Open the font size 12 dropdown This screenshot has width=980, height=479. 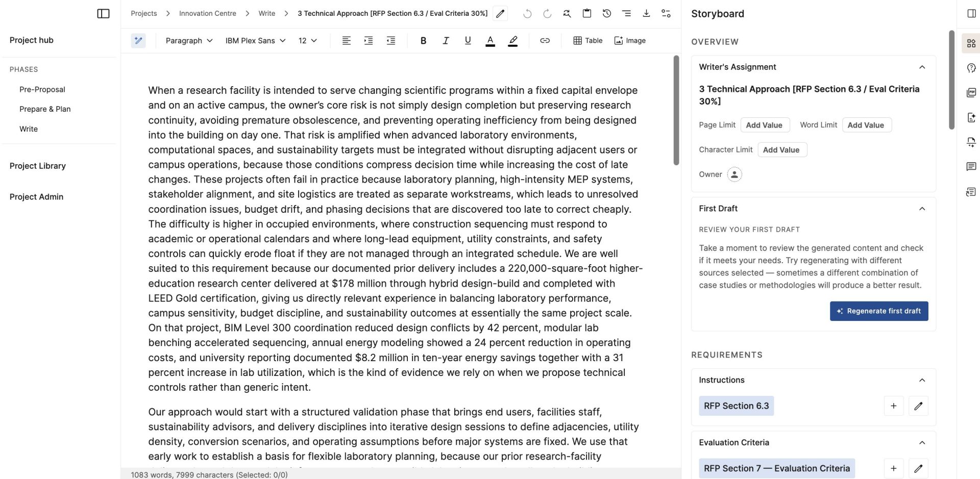click(308, 41)
